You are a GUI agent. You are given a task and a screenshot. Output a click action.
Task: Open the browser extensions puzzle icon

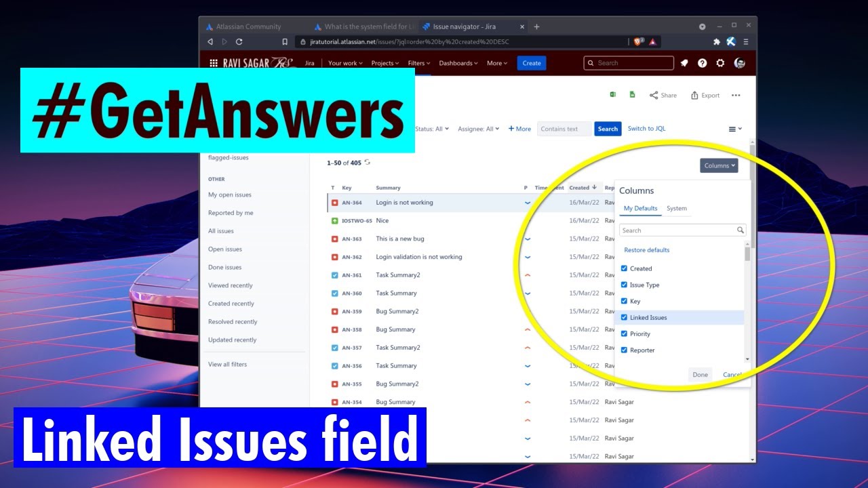coord(717,42)
